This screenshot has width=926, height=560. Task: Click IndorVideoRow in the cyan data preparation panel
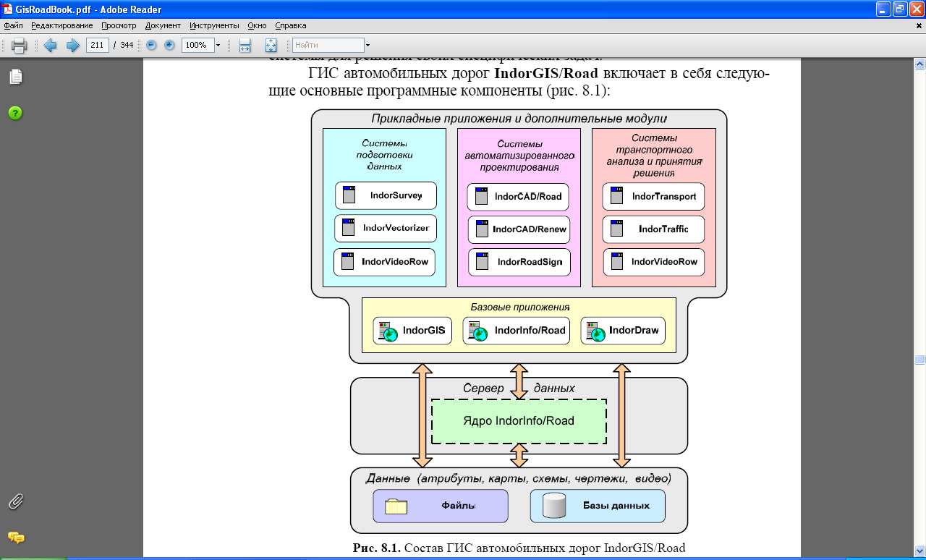pyautogui.click(x=384, y=262)
